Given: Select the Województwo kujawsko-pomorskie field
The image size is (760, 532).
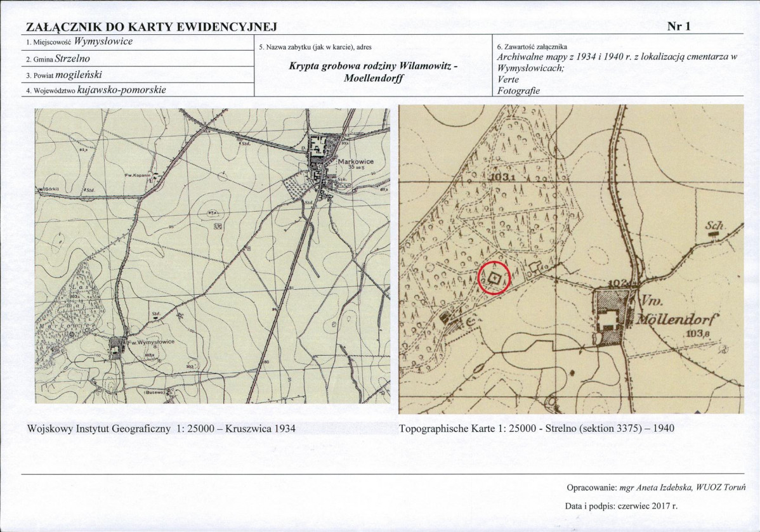Looking at the screenshot, I should [x=138, y=89].
